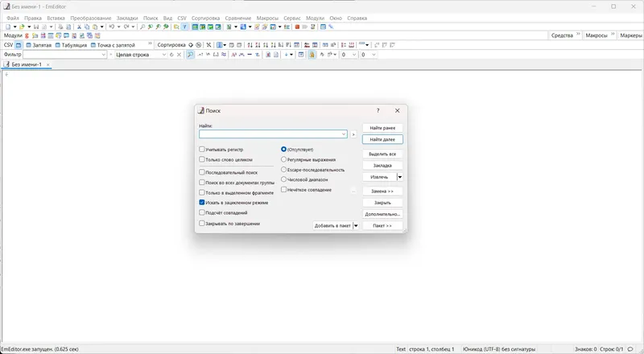Image resolution: width=644 pixels, height=354 pixels.
Task: Open dropdown arrow next to Undo icon
Action: pos(118,27)
